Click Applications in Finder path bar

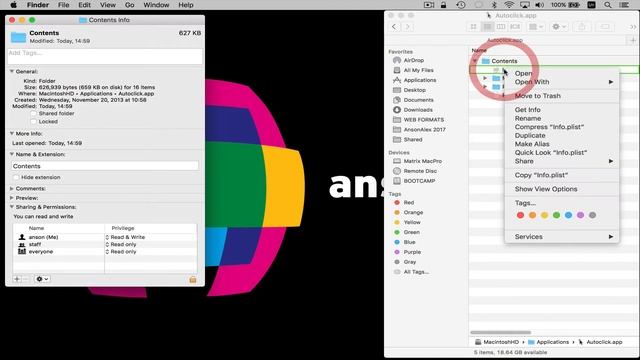click(x=548, y=342)
